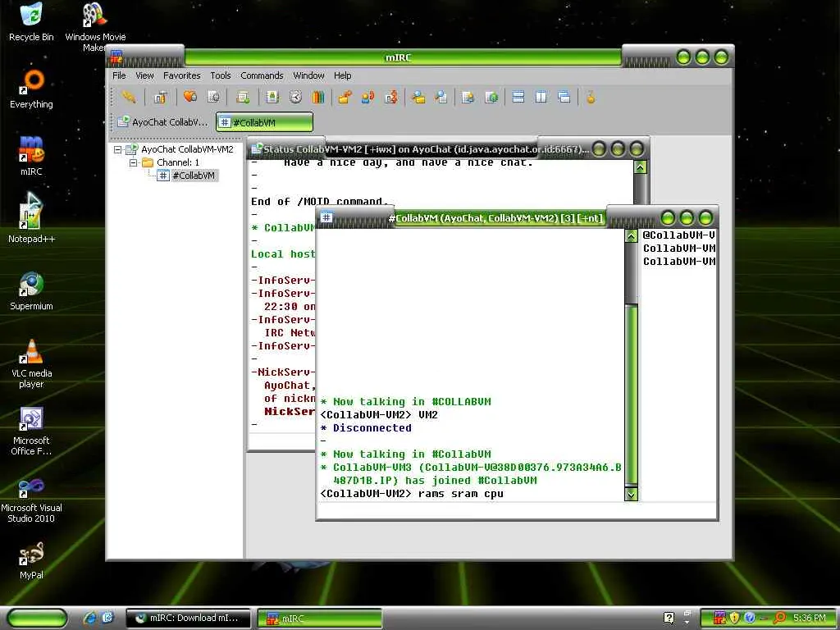840x630 pixels.
Task: Open the URLs list toolbar icon
Action: pos(491,97)
